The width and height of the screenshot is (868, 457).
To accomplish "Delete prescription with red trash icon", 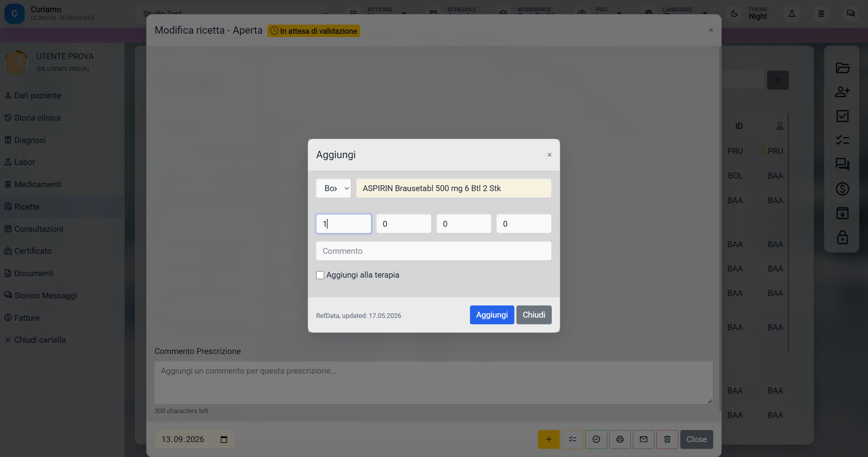I will (667, 439).
